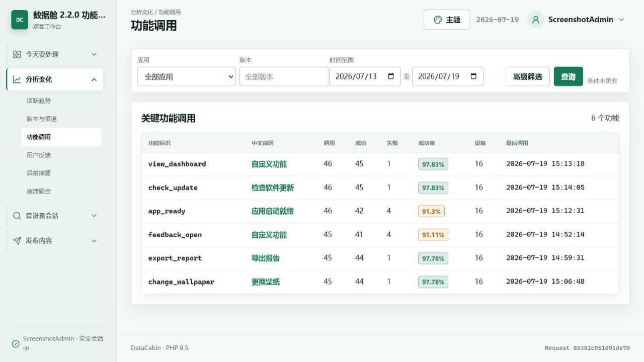Click the export_report identifier cell
The width and height of the screenshot is (644, 362).
(175, 258)
